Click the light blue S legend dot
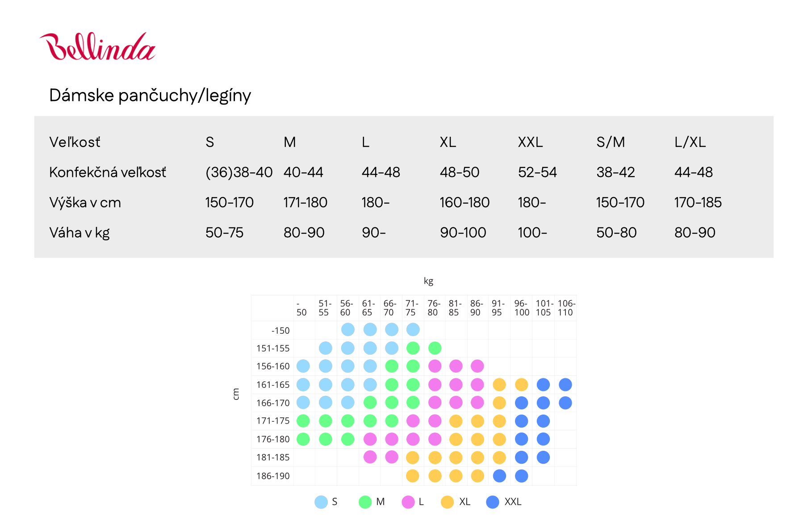Image resolution: width=812 pixels, height=529 pixels. 321,502
